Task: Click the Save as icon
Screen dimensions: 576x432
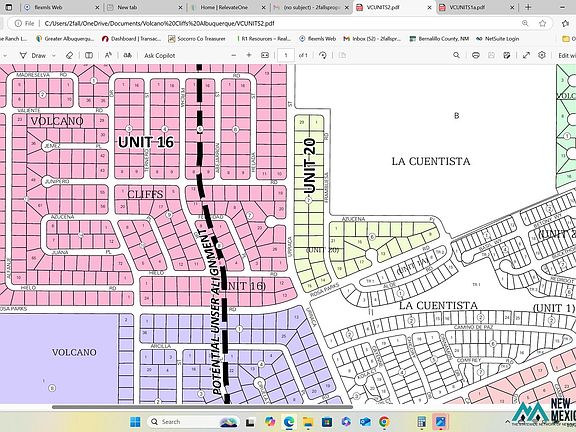Action: pos(507,55)
